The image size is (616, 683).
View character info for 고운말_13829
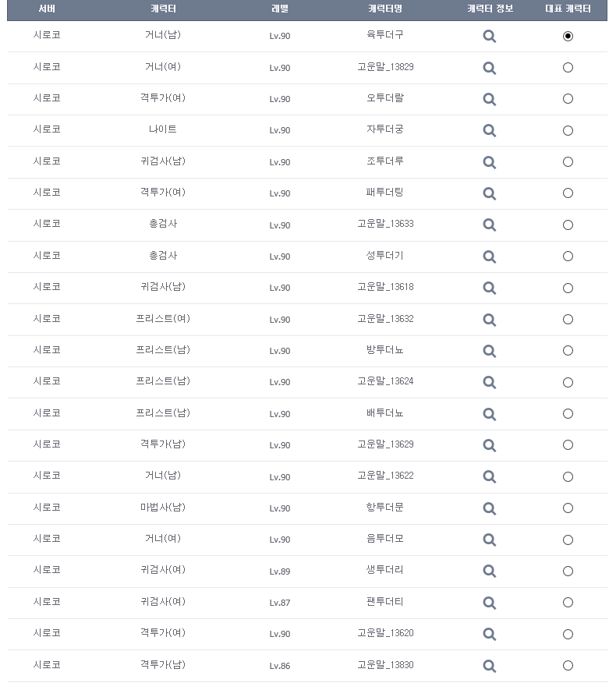point(489,68)
